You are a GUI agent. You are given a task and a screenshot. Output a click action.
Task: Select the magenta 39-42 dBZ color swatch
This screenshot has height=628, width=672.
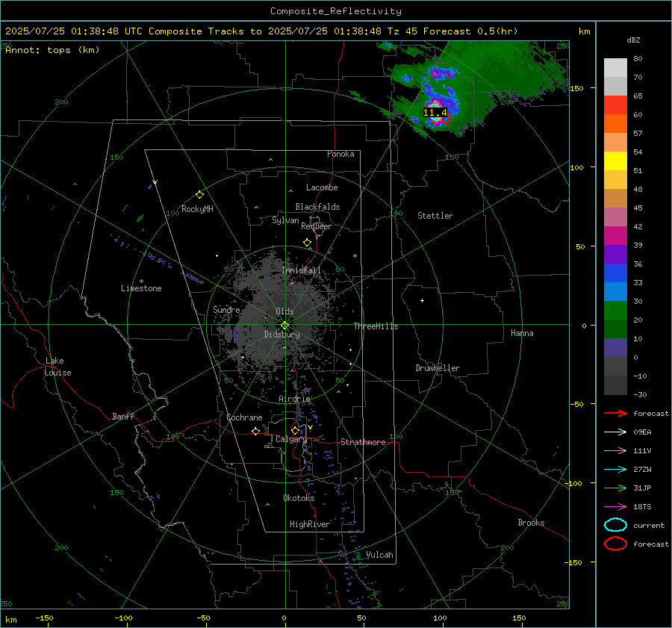[615, 235]
